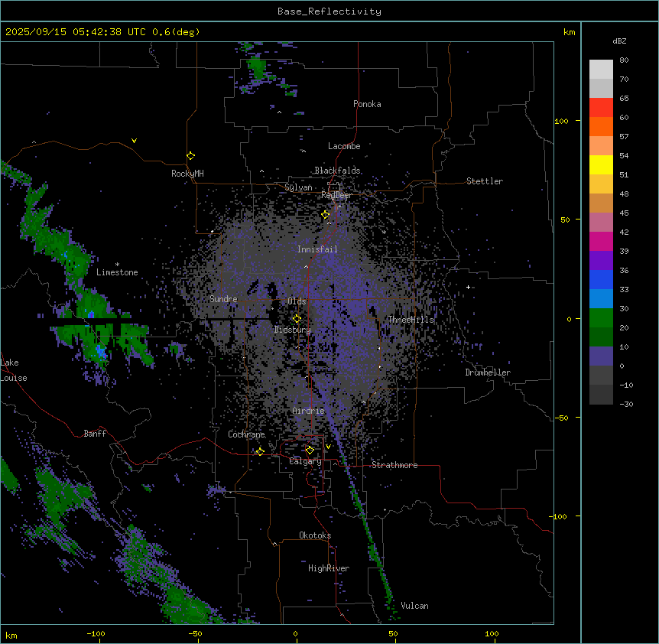This screenshot has height=644, width=659.
Task: Select the yellow 51-54 dBZ legend swatch
Action: (x=601, y=164)
